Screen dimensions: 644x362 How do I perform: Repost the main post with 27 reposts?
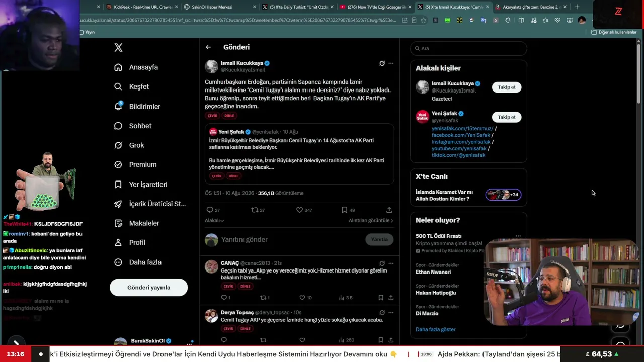(x=258, y=210)
